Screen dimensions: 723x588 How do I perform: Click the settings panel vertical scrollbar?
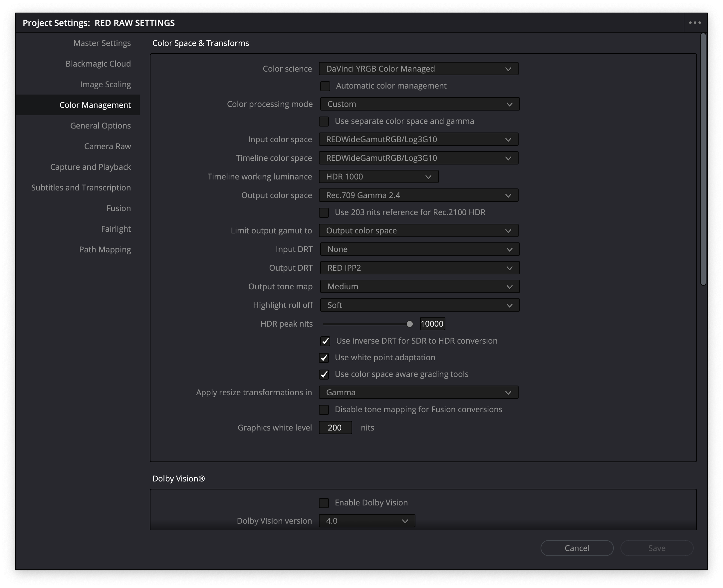(x=703, y=159)
